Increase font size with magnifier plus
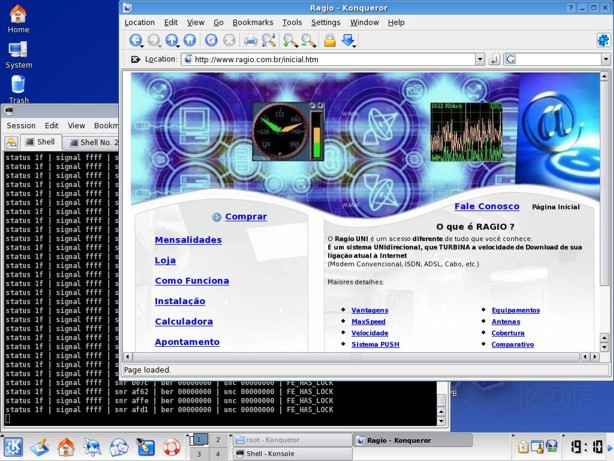The height and width of the screenshot is (461, 614). click(x=290, y=40)
